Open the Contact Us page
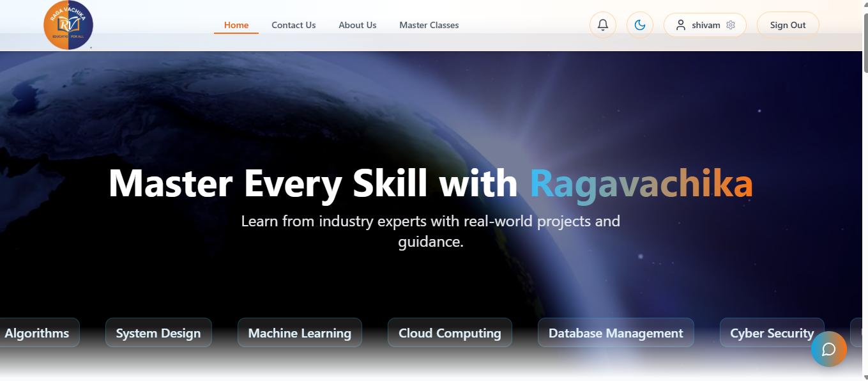Viewport: 868px width, 381px height. point(294,26)
